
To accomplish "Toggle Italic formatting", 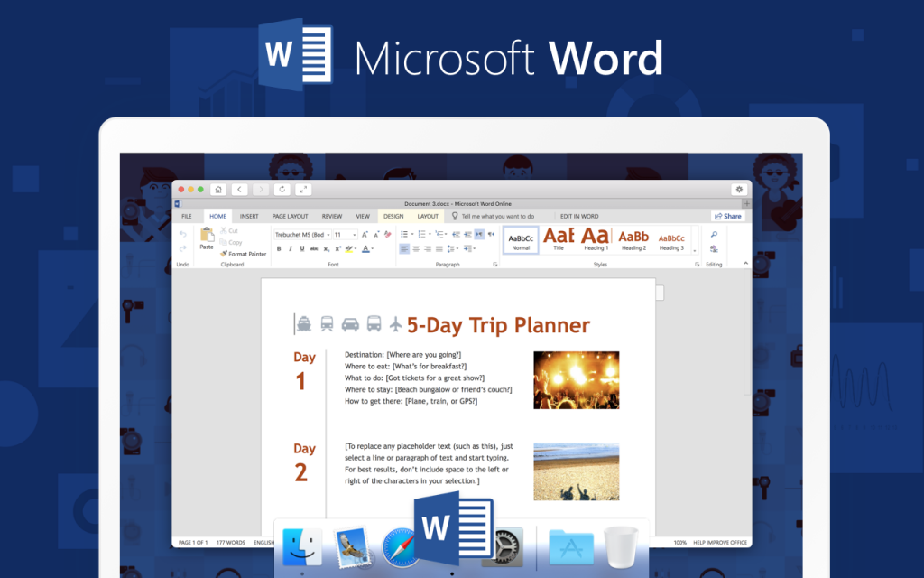I will (x=290, y=248).
